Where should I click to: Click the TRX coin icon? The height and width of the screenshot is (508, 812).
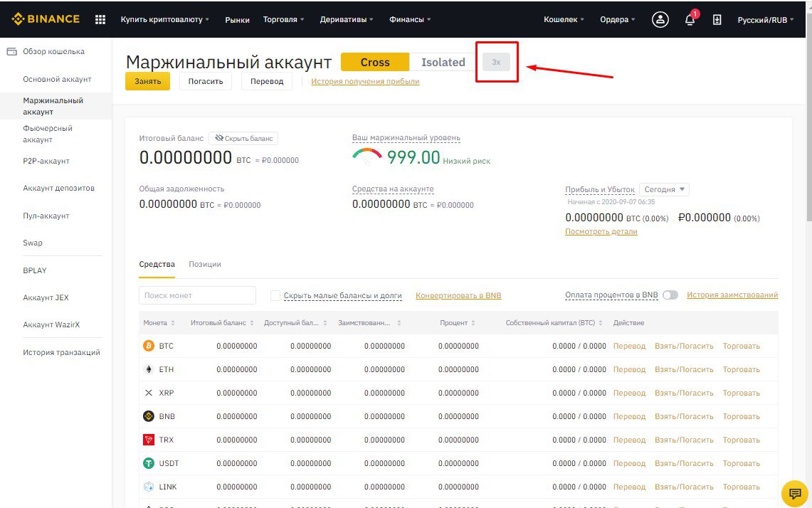click(x=149, y=440)
